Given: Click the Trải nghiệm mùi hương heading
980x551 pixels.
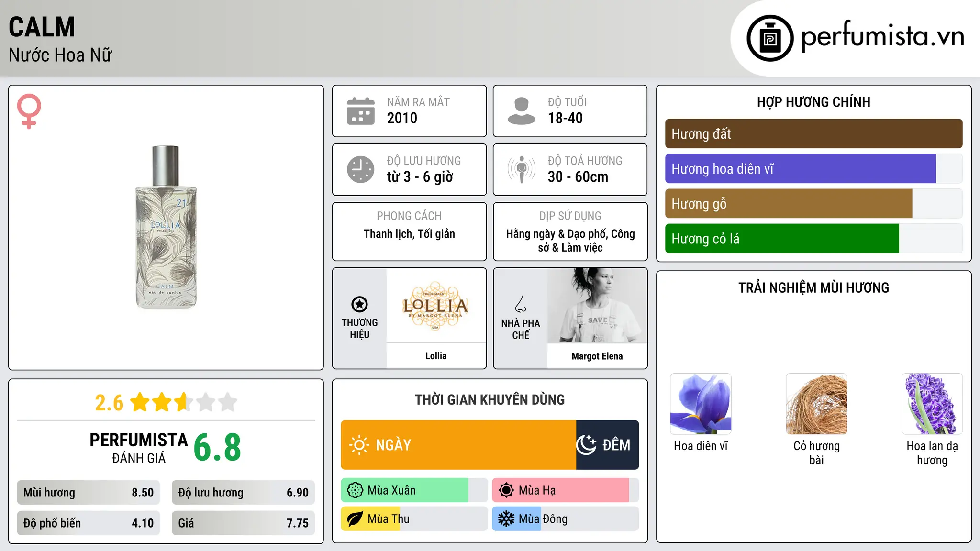Looking at the screenshot, I should click(x=813, y=287).
